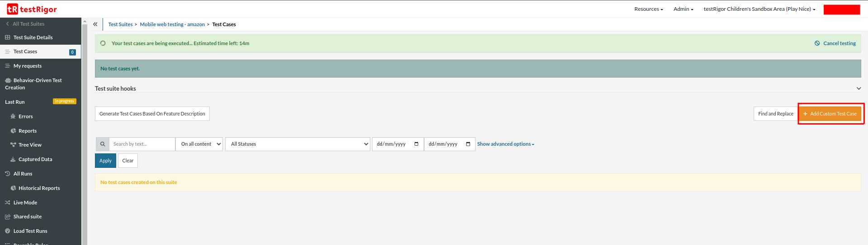The width and height of the screenshot is (868, 245).
Task: Click the search magnifier icon
Action: 103,144
